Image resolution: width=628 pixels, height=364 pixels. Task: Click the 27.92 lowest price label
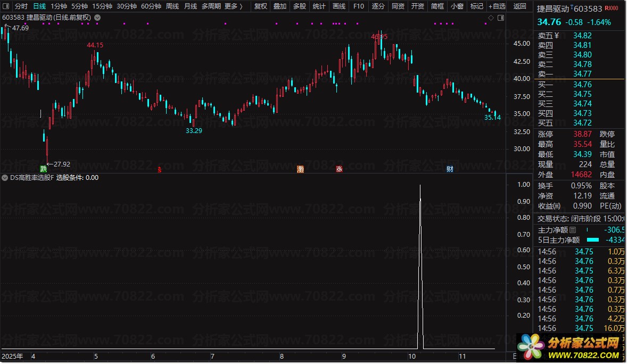point(62,164)
